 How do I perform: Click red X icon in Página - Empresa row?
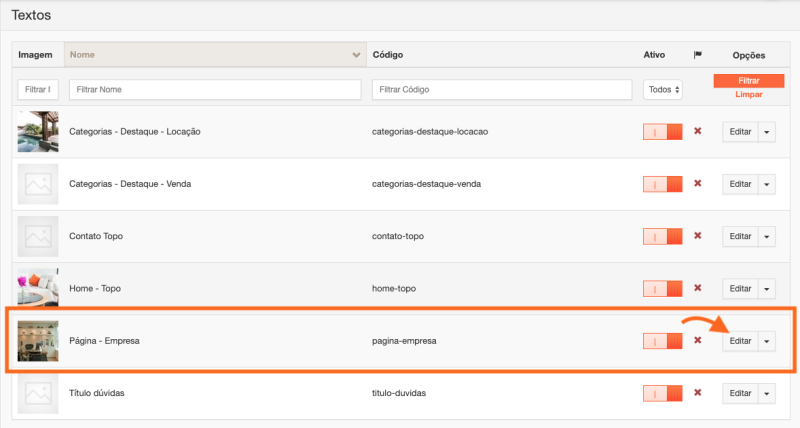[x=698, y=341]
